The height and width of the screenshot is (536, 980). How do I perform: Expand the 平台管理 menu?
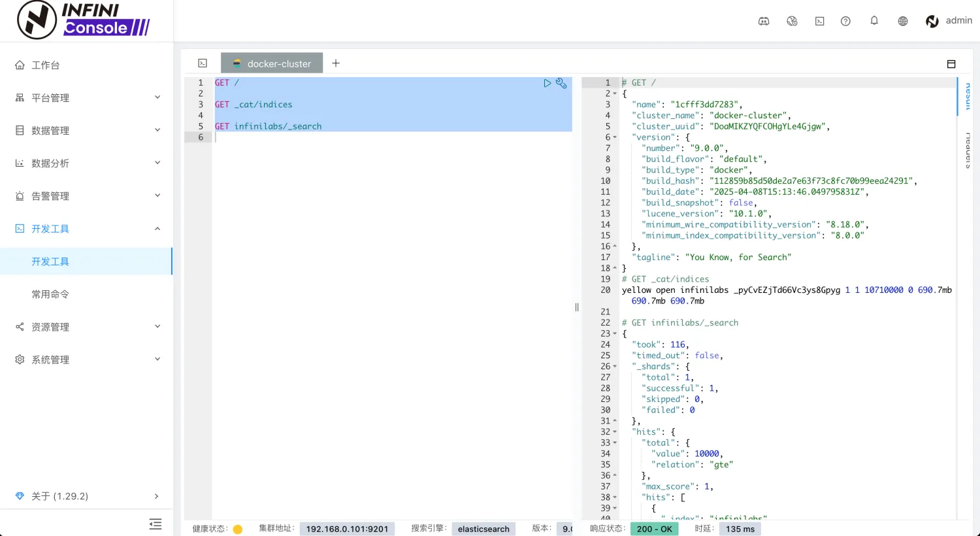pos(86,97)
